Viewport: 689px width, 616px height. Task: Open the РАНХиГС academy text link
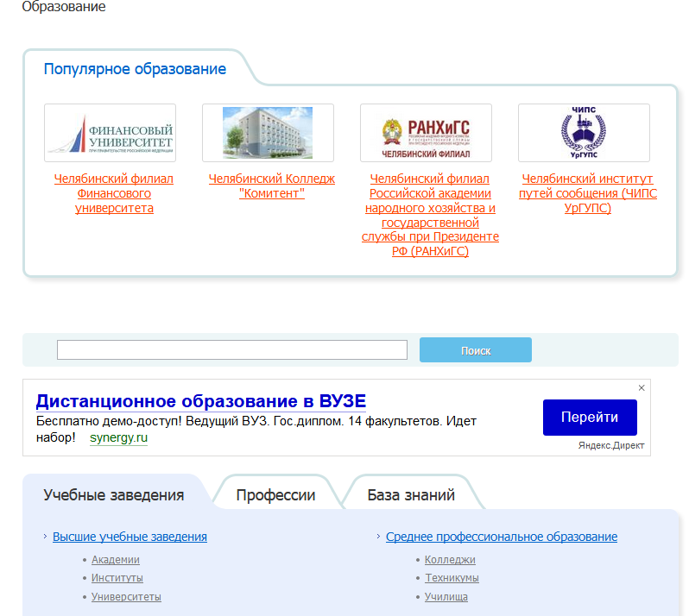coord(430,215)
